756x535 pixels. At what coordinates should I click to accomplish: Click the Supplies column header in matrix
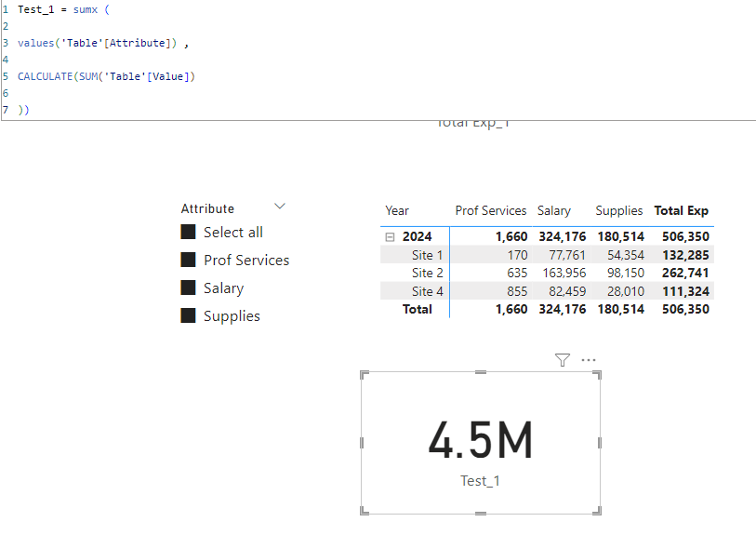pyautogui.click(x=619, y=211)
